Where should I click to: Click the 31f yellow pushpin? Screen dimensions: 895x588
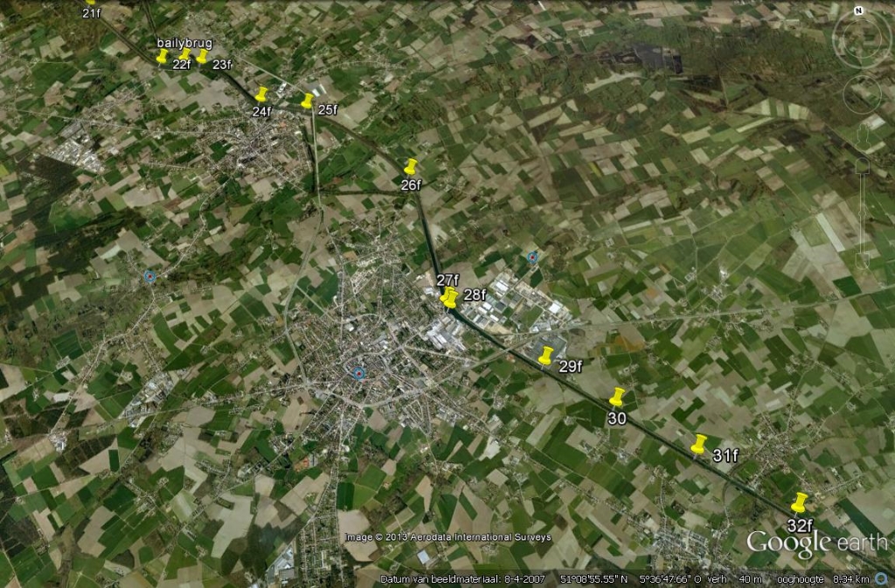(x=698, y=443)
